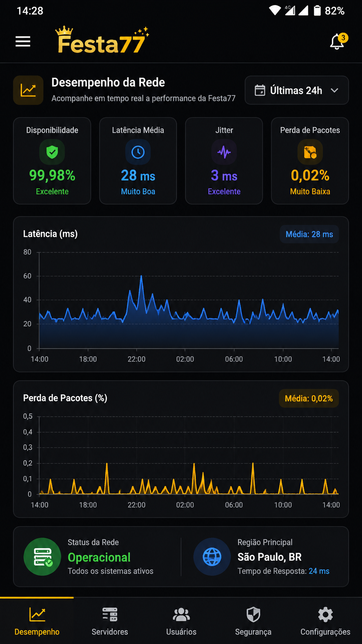Tap the Média: 0,02% badge
This screenshot has height=644, width=362.
(309, 398)
